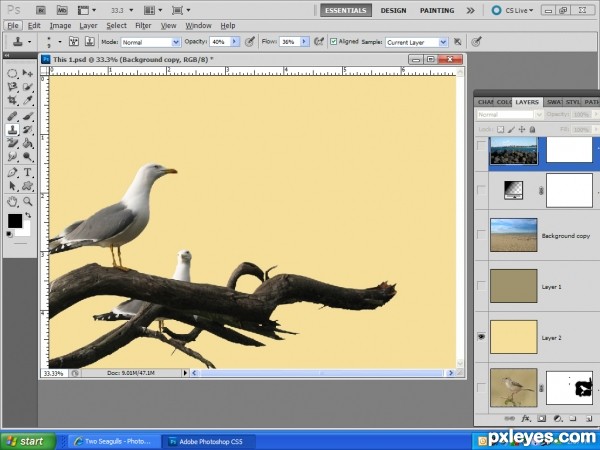600x450 pixels.
Task: Select the Zoom tool
Action: click(x=28, y=201)
